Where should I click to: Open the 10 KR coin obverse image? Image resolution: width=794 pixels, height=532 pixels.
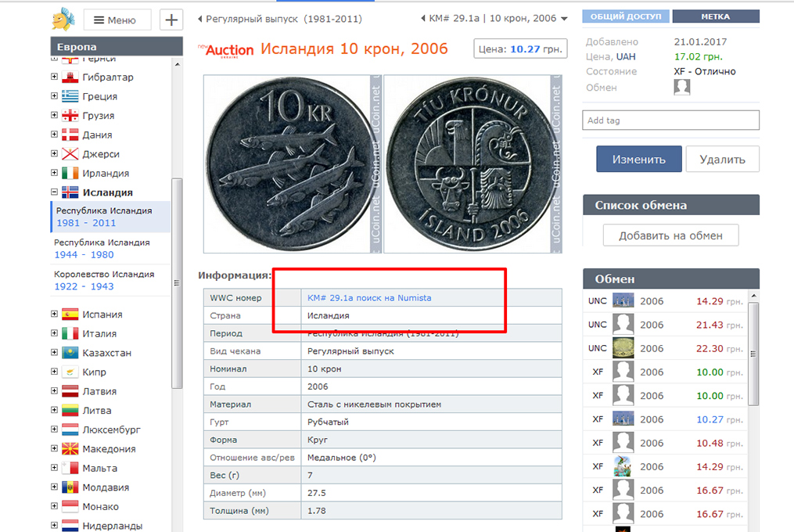[287, 164]
